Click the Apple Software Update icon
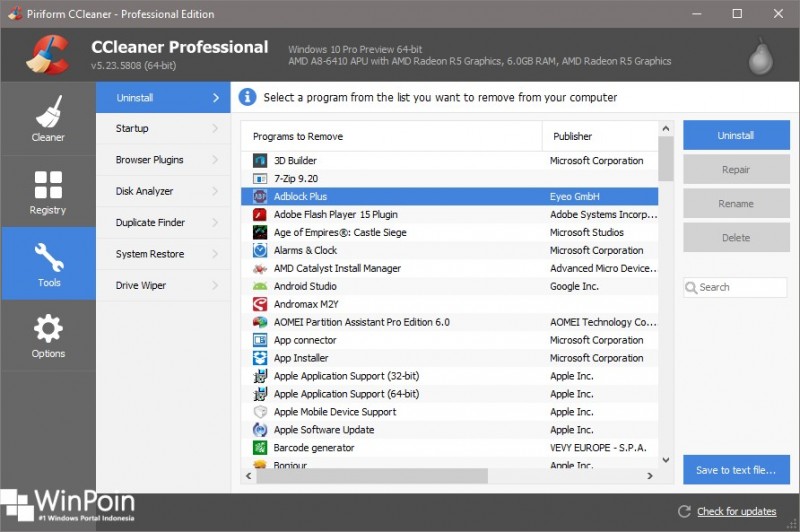Viewport: 800px width, 532px height. [x=260, y=429]
